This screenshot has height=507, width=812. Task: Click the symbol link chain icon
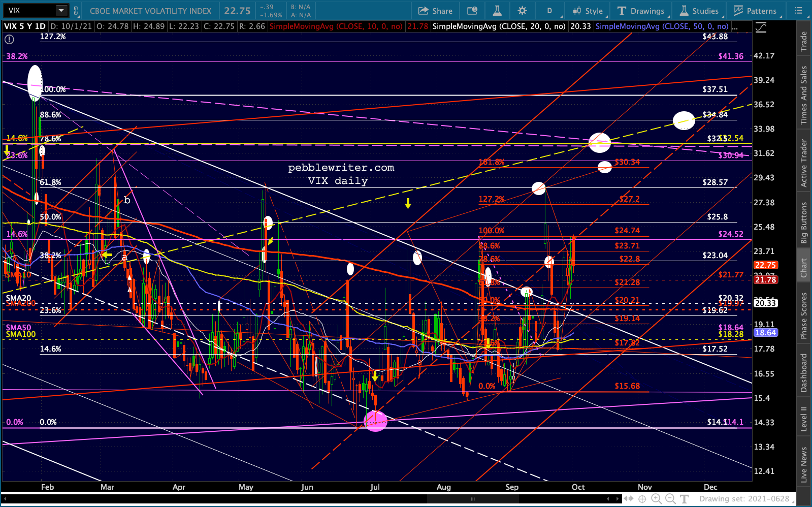(76, 11)
